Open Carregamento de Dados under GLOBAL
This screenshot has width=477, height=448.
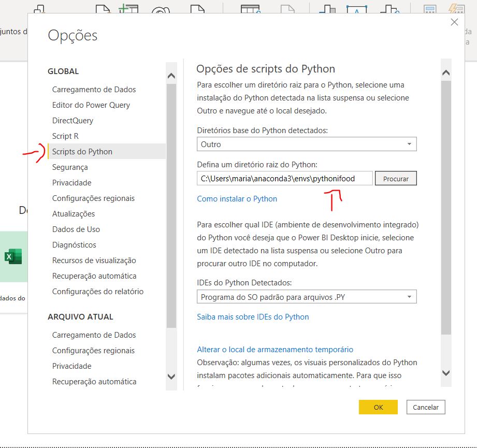pos(94,90)
